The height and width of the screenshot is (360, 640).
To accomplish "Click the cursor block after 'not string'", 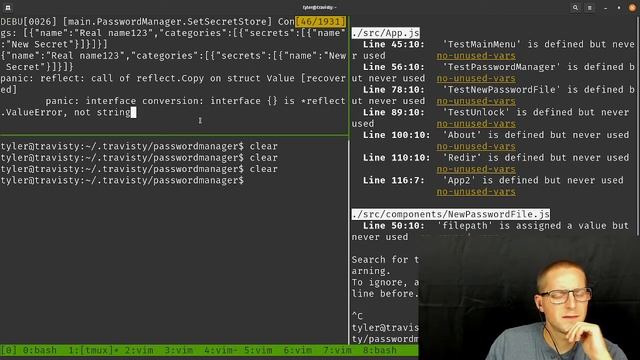I will (x=133, y=112).
